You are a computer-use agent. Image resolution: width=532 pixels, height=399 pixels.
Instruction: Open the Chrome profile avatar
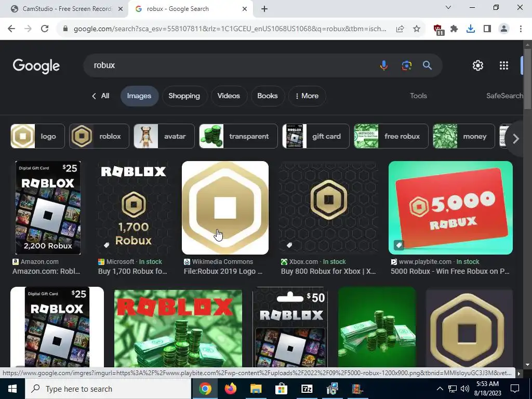504,29
